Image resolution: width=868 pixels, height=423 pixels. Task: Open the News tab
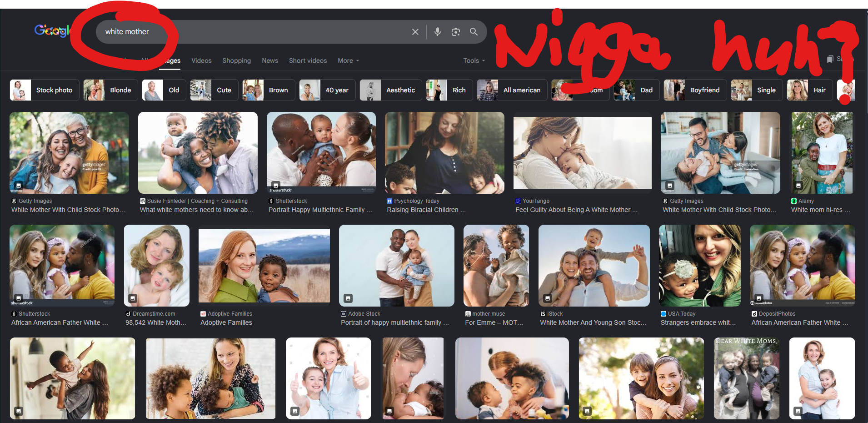(270, 60)
